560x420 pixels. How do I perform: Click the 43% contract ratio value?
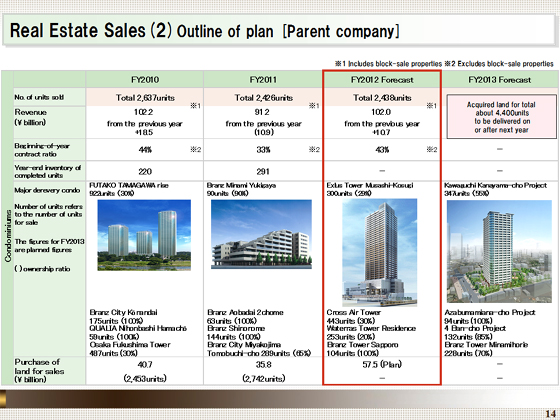(x=382, y=150)
